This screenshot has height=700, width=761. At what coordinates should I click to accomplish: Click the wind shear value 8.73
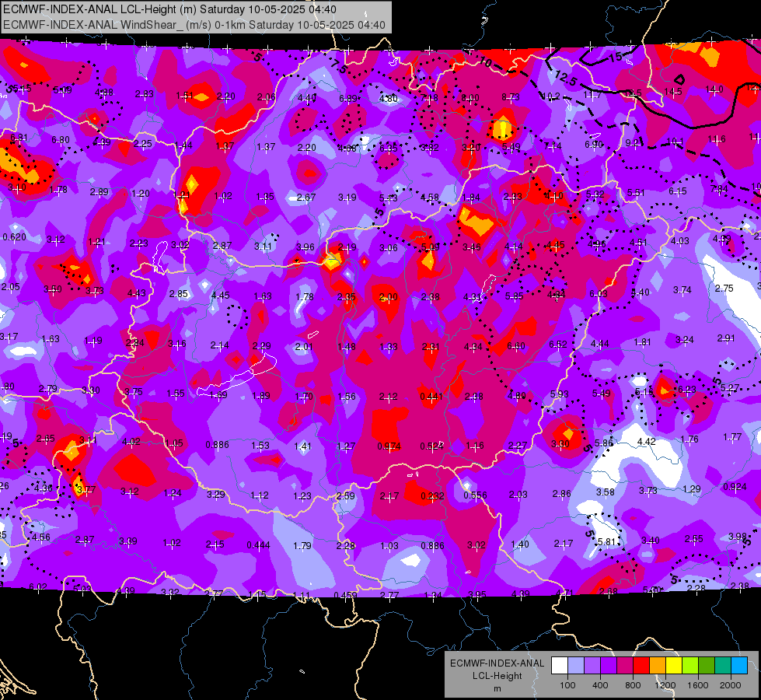pyautogui.click(x=511, y=97)
